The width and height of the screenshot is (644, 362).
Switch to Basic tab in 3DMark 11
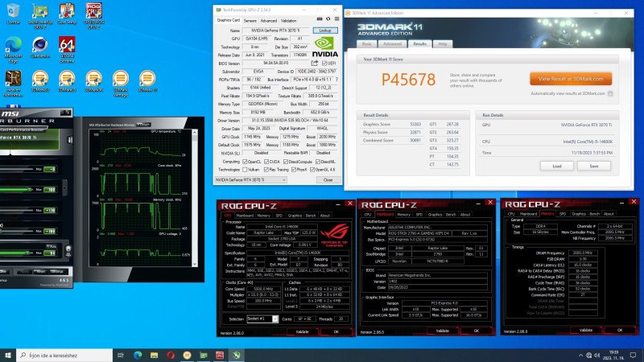tap(367, 44)
